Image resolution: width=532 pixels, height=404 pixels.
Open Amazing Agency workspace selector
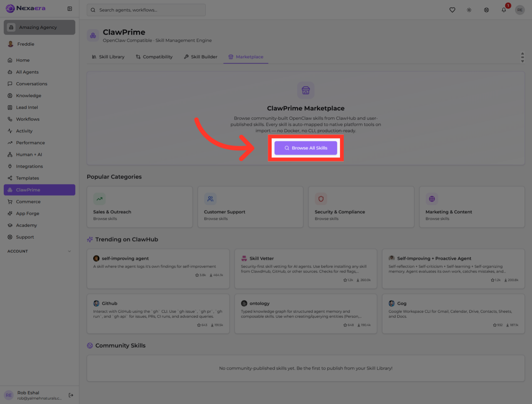(39, 27)
